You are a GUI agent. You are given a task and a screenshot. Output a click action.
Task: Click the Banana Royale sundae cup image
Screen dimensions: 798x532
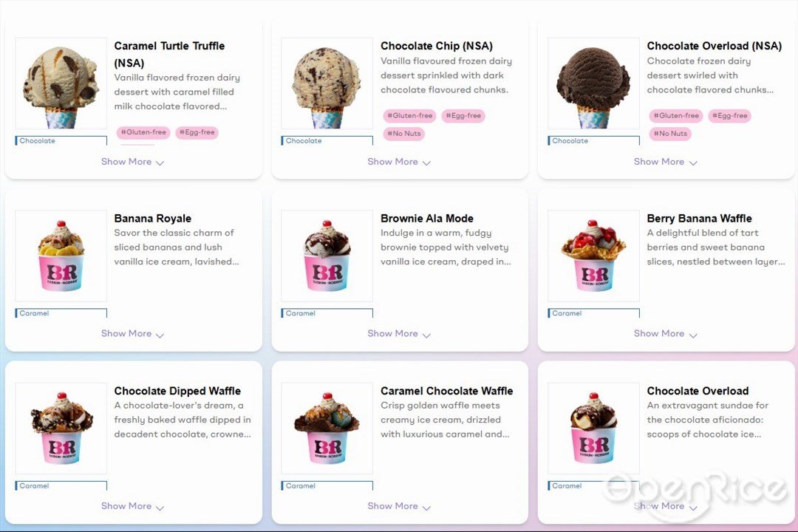click(61, 256)
